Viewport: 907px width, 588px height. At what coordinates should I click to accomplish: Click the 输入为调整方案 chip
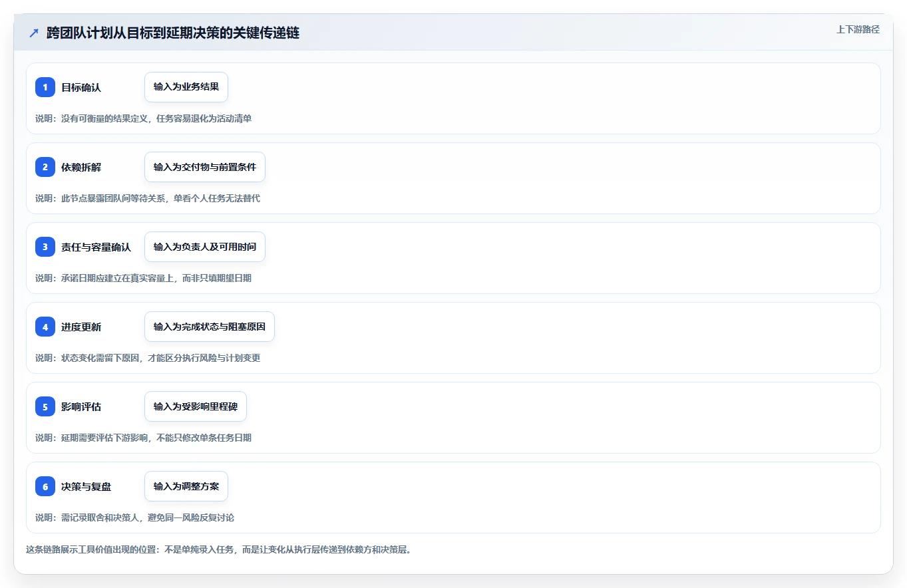point(186,486)
